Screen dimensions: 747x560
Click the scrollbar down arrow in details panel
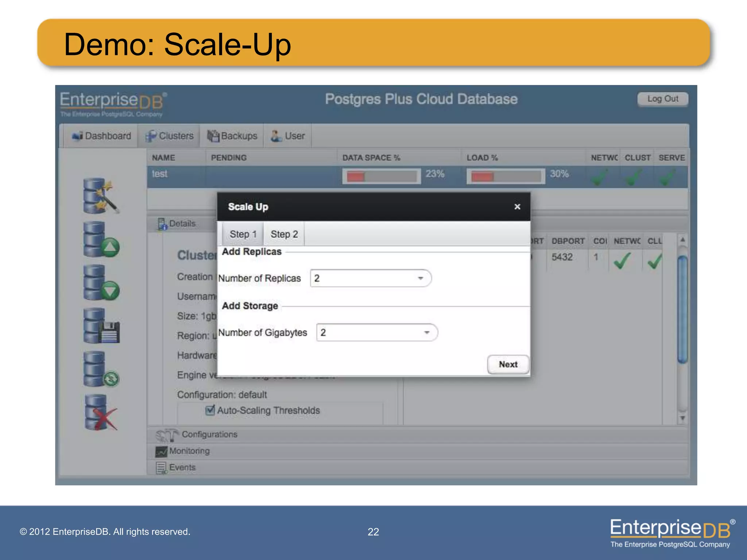(x=682, y=418)
